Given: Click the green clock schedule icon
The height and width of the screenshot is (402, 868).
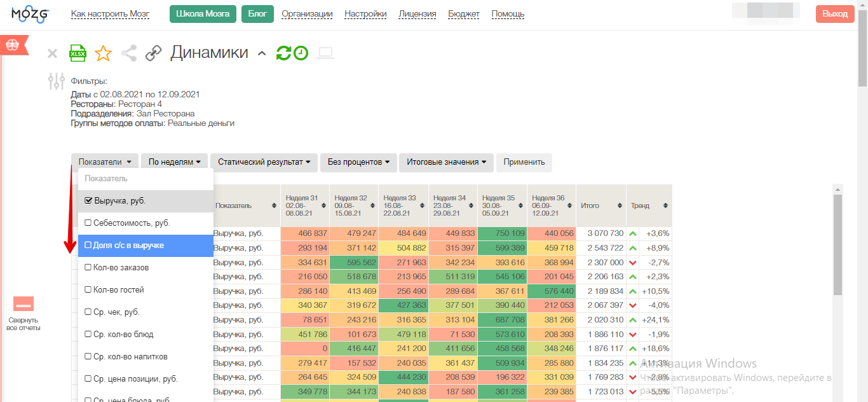Looking at the screenshot, I should pos(301,53).
